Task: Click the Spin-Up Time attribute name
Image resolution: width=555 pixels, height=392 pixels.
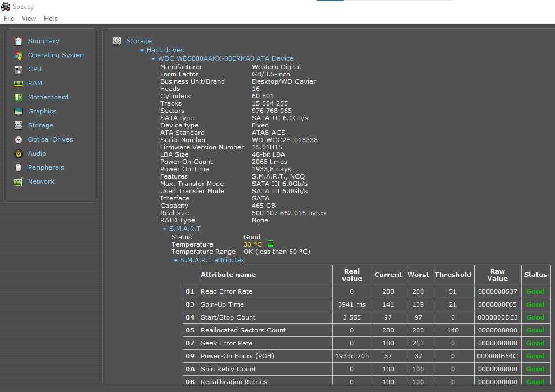Action: tap(222, 304)
